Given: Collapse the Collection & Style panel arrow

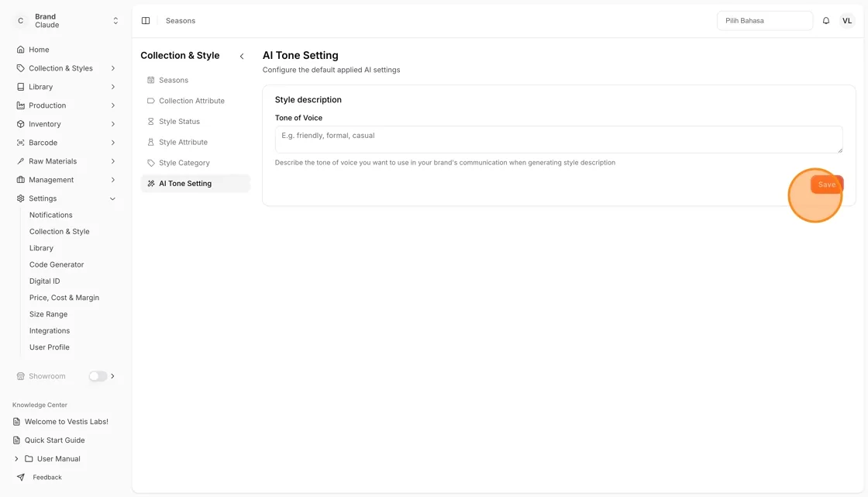Looking at the screenshot, I should (242, 56).
